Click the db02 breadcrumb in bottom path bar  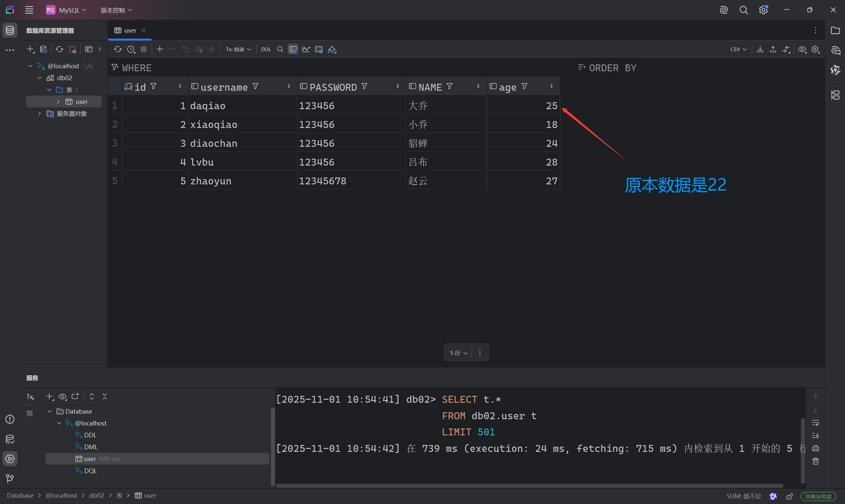pyautogui.click(x=96, y=495)
